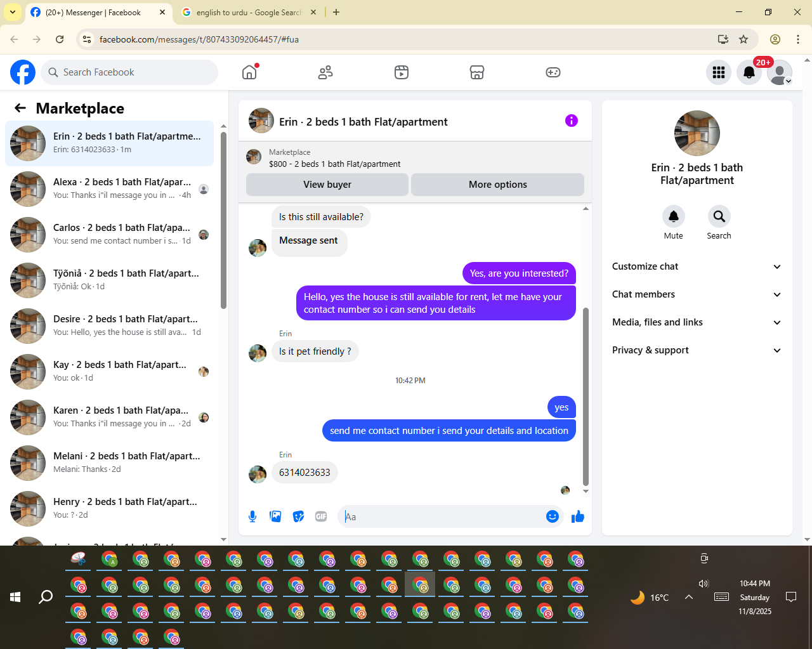812x649 pixels.
Task: Open the $800 Marketplace listing link
Action: tap(334, 164)
